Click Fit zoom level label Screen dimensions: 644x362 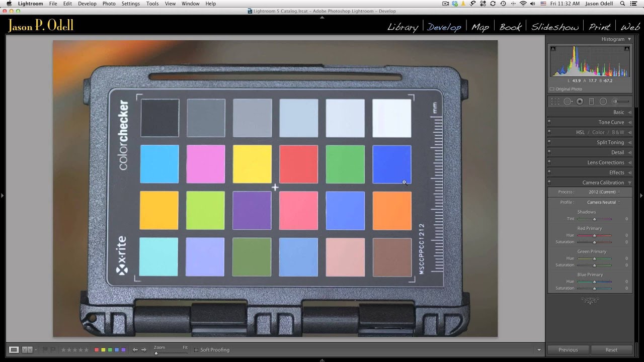pyautogui.click(x=185, y=347)
